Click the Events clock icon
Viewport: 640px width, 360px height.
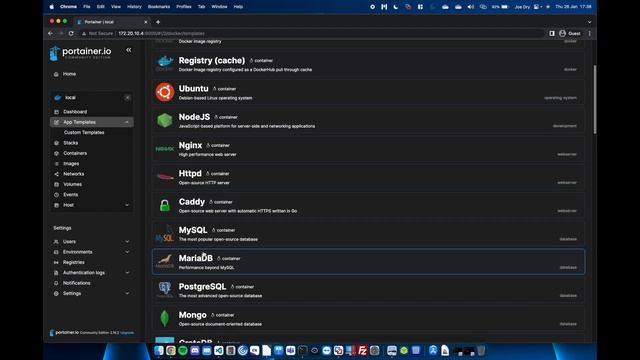coord(56,195)
